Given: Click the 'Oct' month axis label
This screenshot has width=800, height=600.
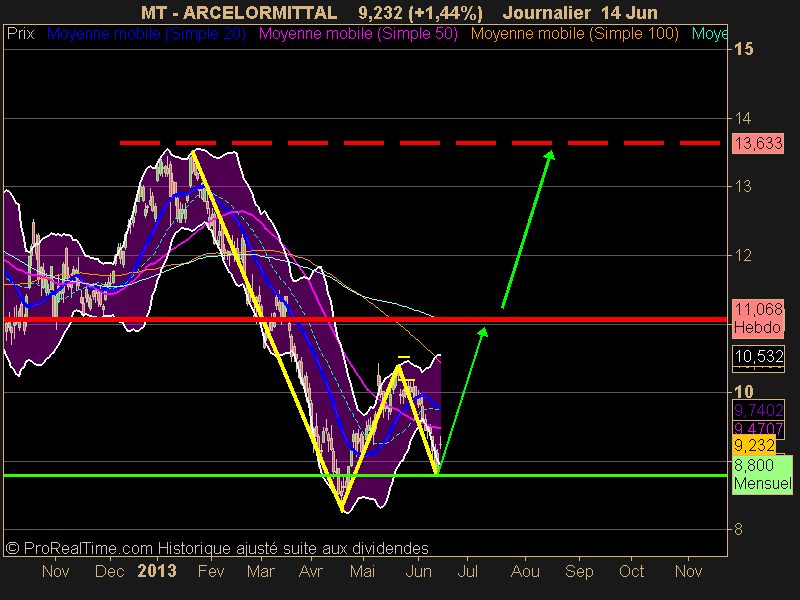Looking at the screenshot, I should 631,571.
